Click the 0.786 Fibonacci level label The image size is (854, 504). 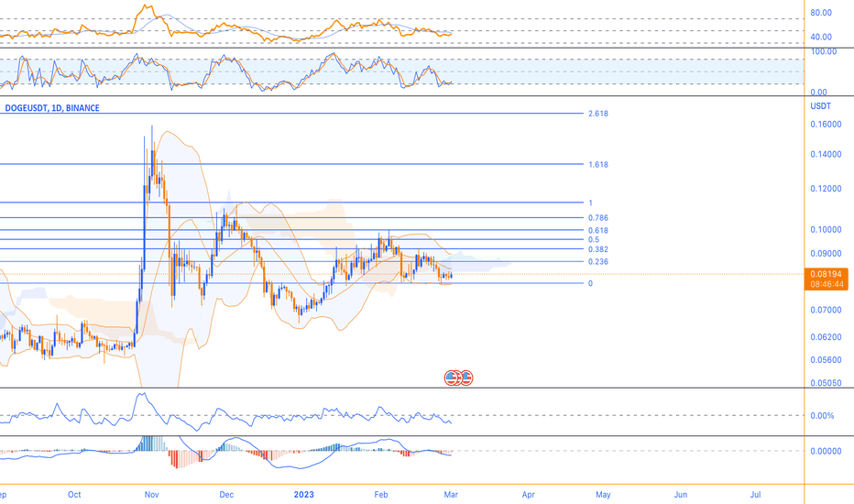598,218
